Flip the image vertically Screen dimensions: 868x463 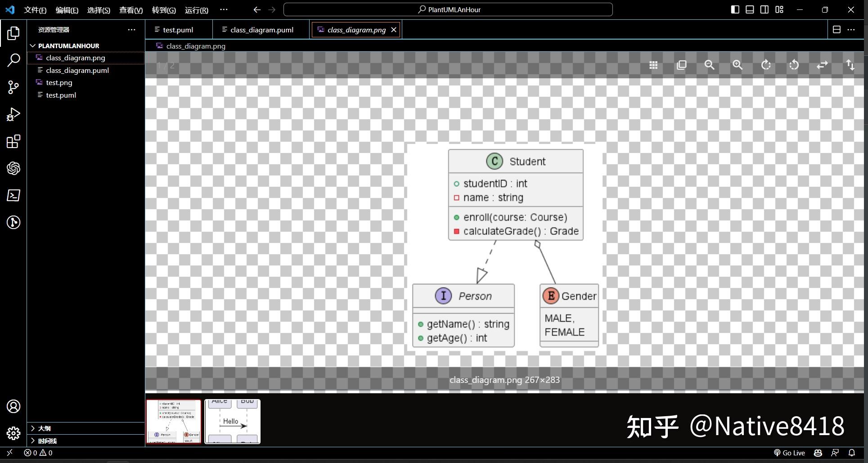(850, 65)
